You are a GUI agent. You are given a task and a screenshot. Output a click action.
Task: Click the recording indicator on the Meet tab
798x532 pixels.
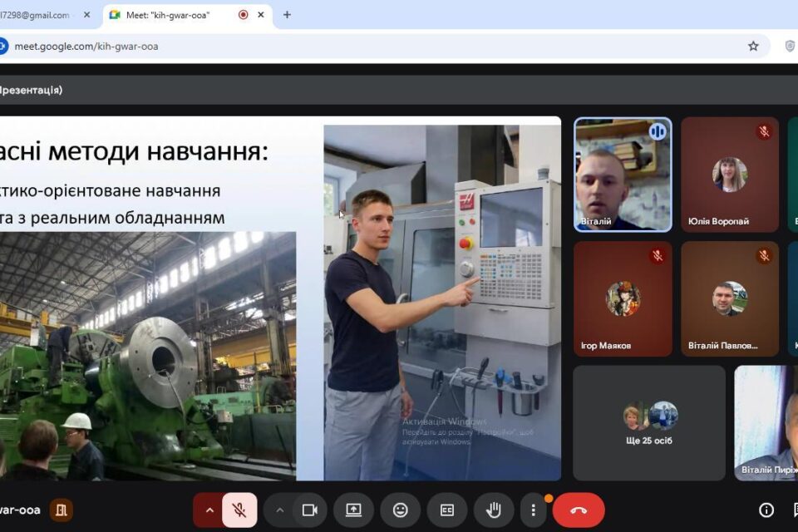tap(244, 15)
